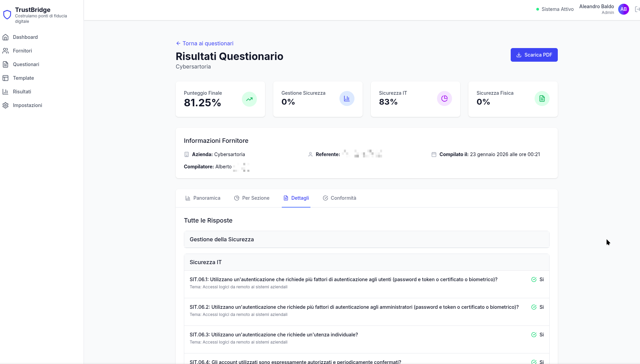Switch to the Panoramica tab
This screenshot has height=364, width=640.
tap(203, 198)
